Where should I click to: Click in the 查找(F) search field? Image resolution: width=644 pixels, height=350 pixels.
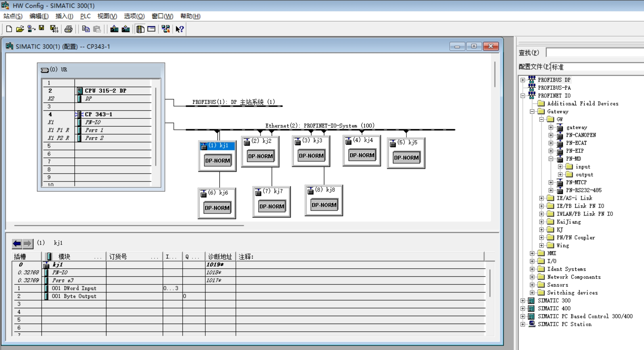pos(595,53)
